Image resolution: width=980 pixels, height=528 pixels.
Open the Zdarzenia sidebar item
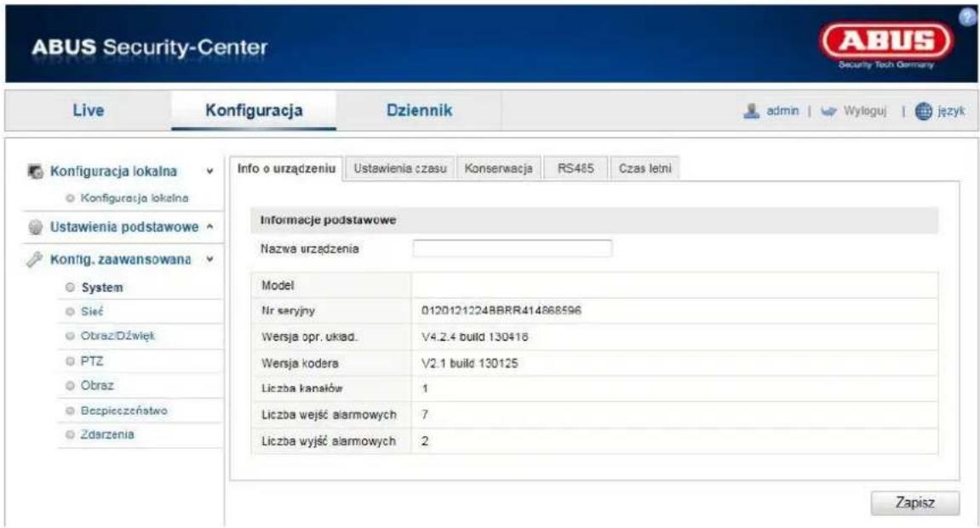point(107,434)
